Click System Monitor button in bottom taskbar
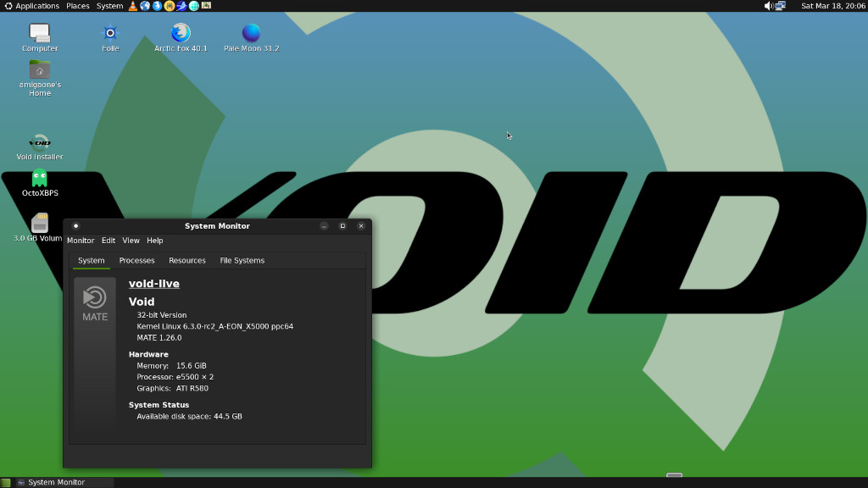Screen dimensions: 868x488 click(x=64, y=482)
